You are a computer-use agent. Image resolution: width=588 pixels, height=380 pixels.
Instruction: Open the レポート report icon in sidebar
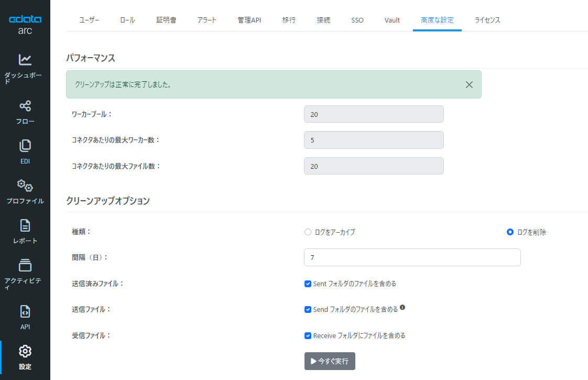[25, 225]
